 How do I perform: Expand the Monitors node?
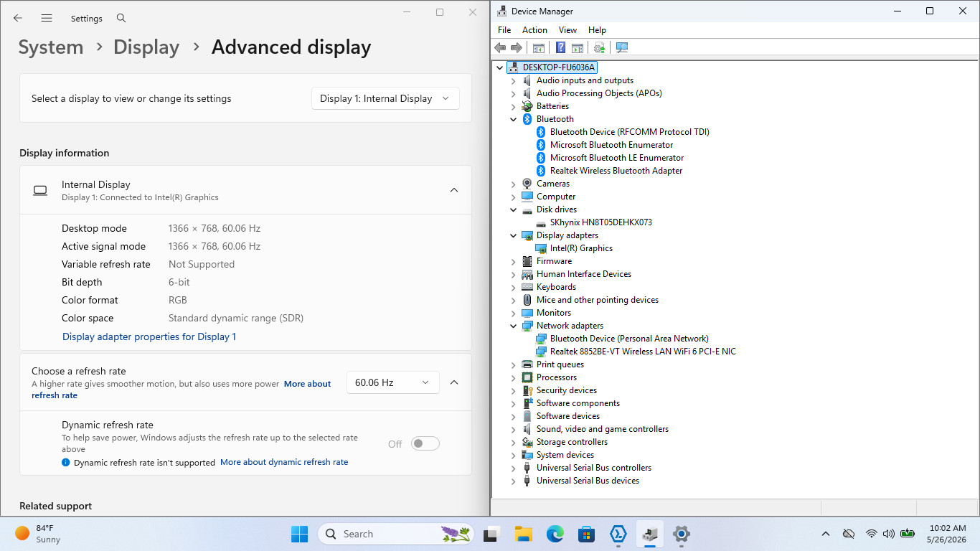click(x=513, y=313)
